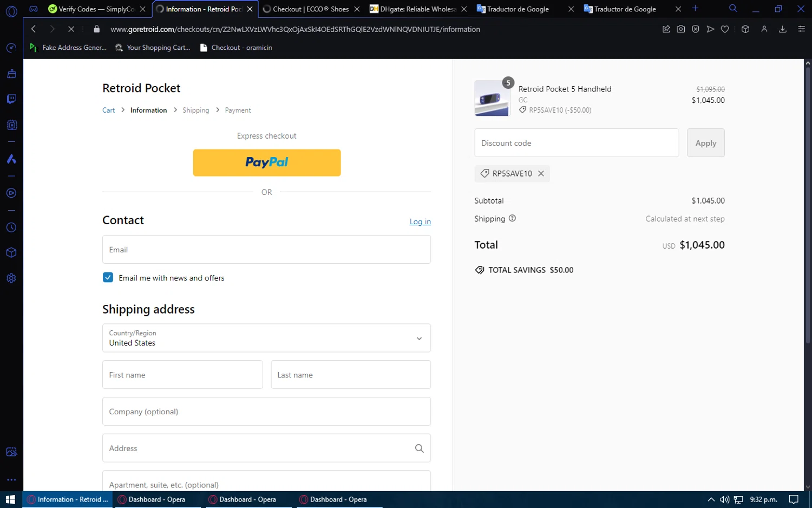Open Extensions cube in the sidebar
Screen dimensions: 812x508
11,253
